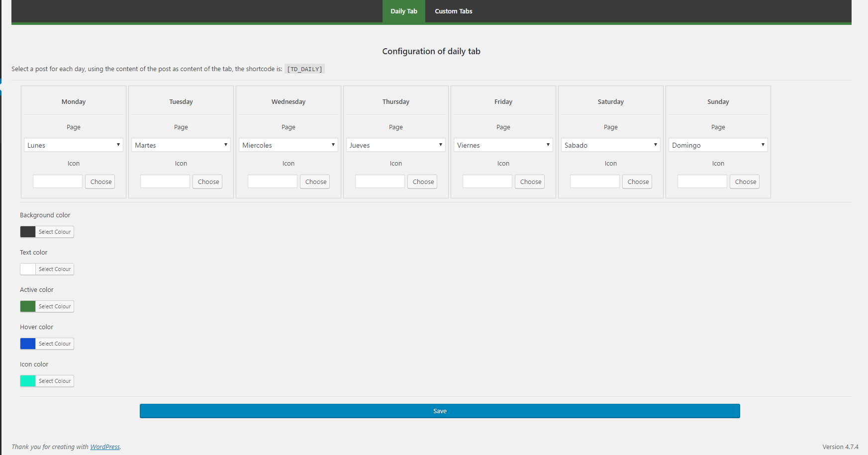
Task: Choose an icon for Saturday
Action: (x=638, y=182)
